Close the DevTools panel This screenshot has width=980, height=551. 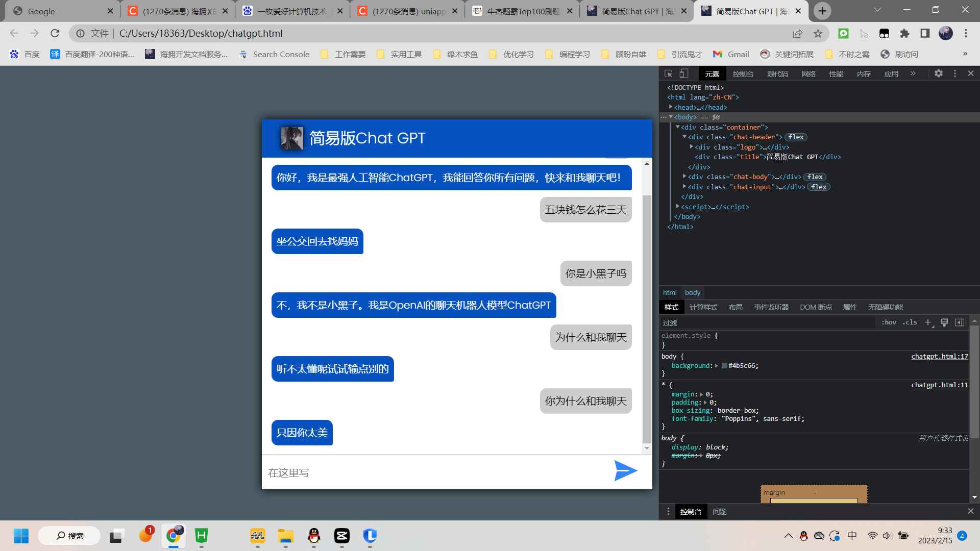[971, 73]
